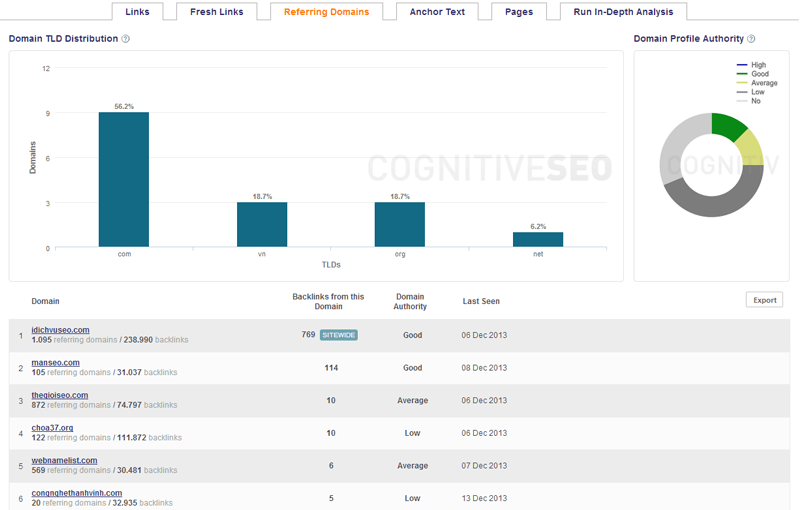The image size is (800, 510).
Task: Select the Referring Domains tab
Action: 327,12
